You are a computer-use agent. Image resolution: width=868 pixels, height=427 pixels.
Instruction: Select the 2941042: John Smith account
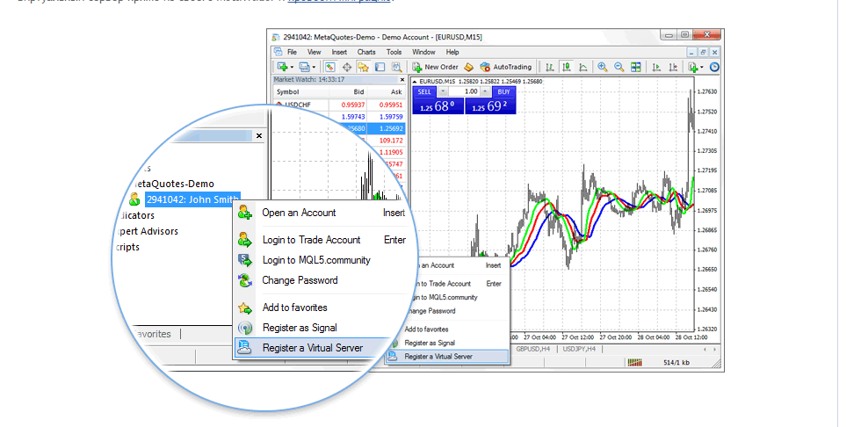point(192,200)
